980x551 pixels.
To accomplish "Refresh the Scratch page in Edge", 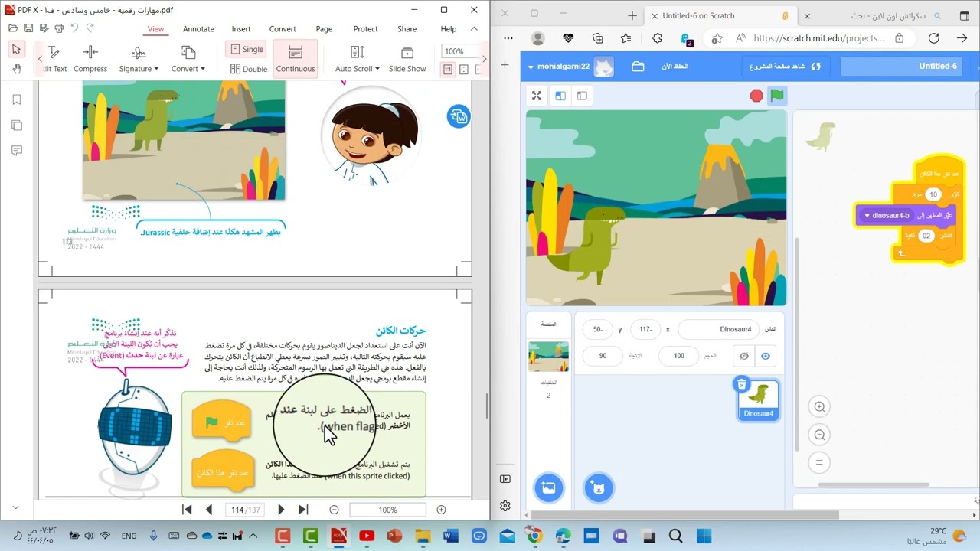I will click(x=934, y=38).
